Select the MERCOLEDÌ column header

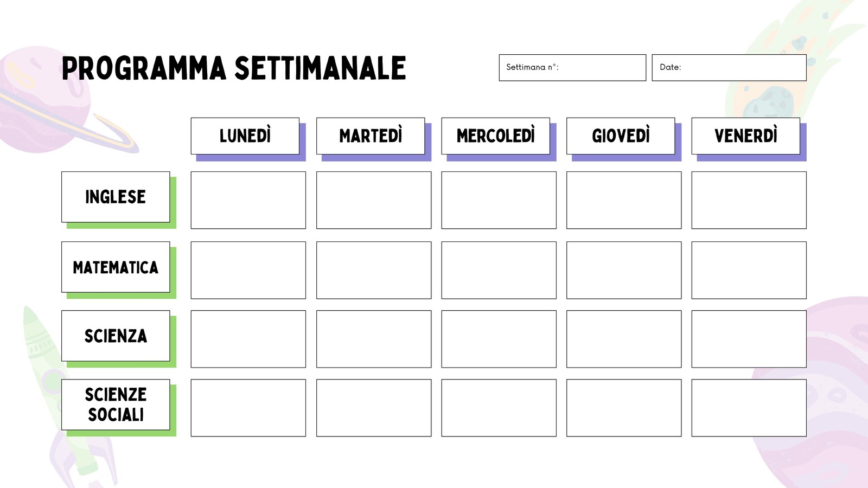pyautogui.click(x=496, y=136)
